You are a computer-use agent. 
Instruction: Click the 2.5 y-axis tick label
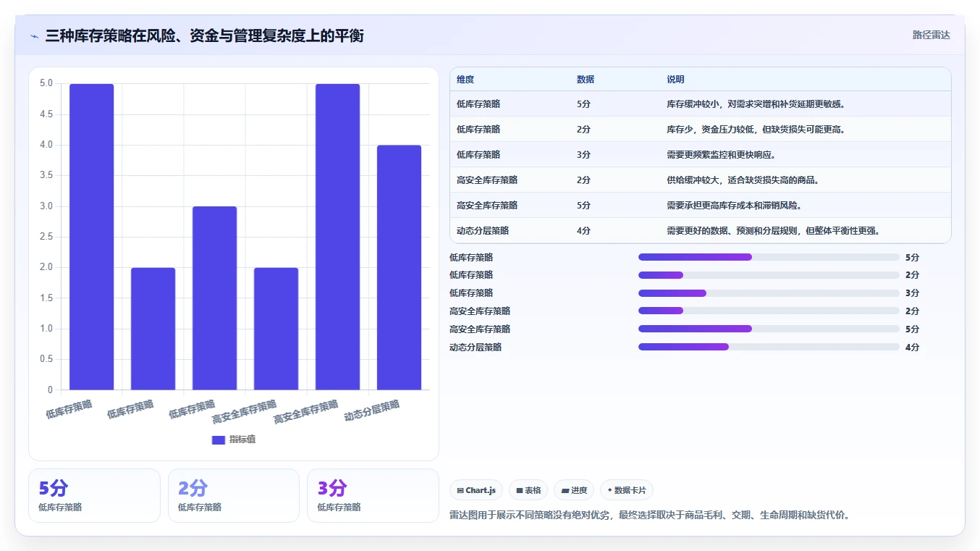coord(46,237)
